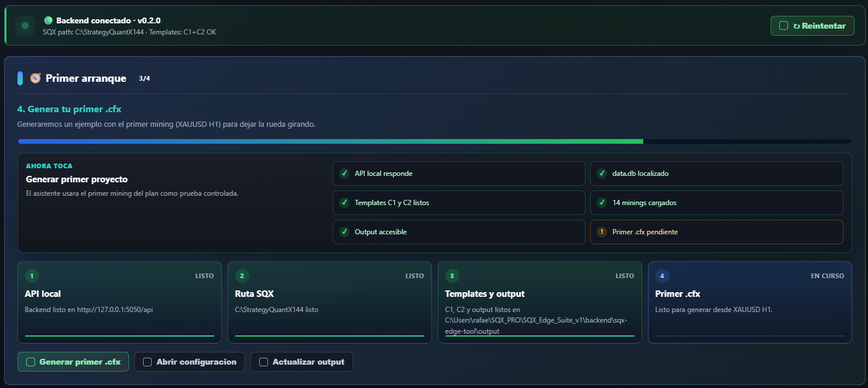Click the Actualizar output button

[x=302, y=362]
